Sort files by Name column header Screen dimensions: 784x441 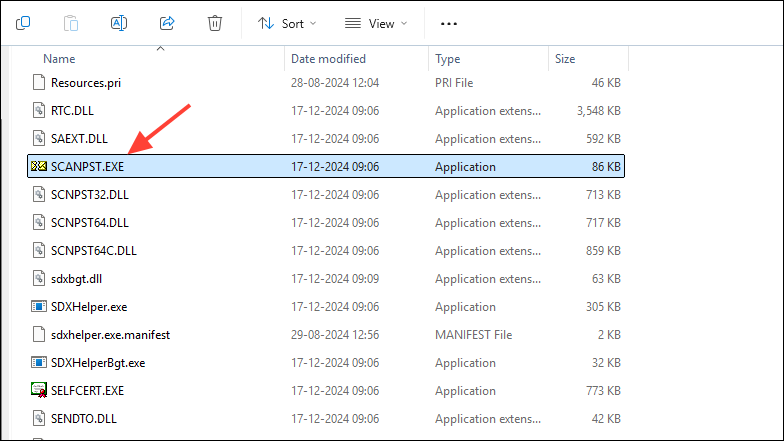point(60,59)
